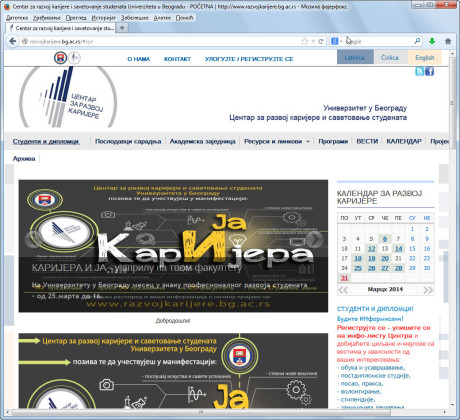
Task: Go back with the browser Back arrow
Action: pyautogui.click(x=13, y=41)
